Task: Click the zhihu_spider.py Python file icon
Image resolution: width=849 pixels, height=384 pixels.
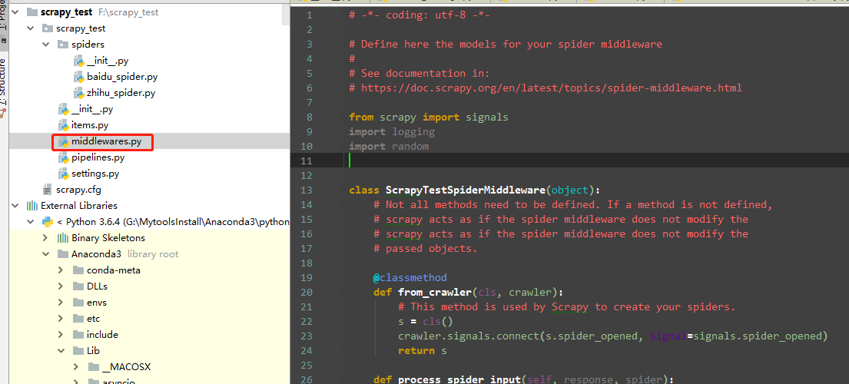Action: (x=79, y=93)
